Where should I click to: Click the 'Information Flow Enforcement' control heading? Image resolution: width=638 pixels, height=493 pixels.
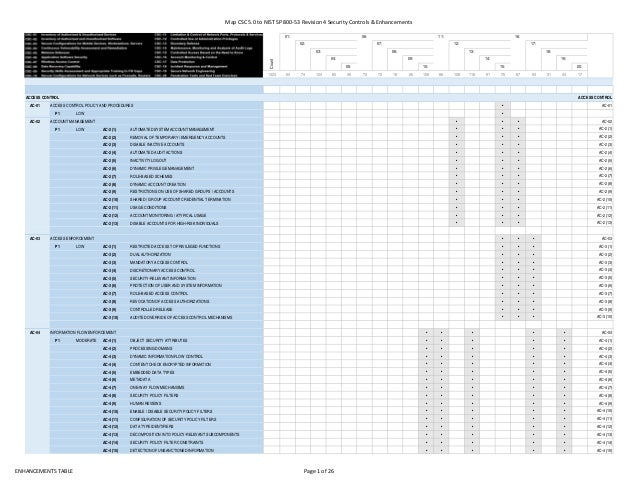click(83, 332)
